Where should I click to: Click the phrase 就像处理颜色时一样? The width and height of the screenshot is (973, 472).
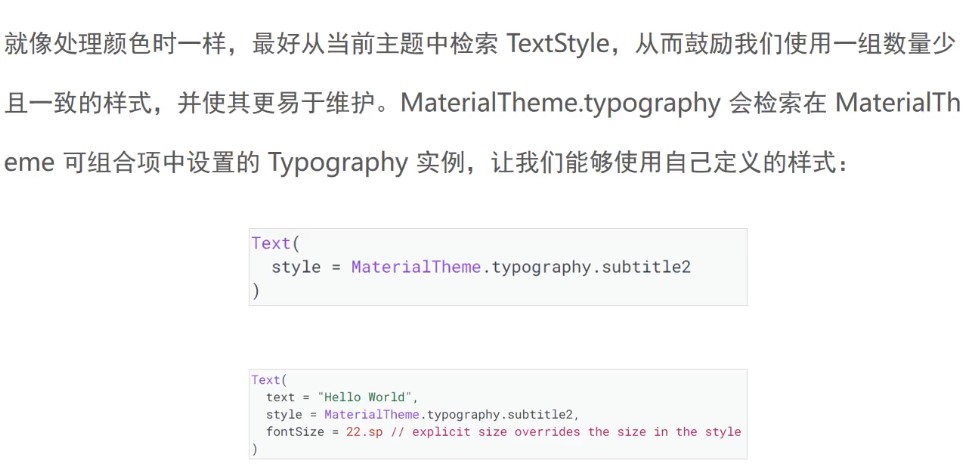[115, 45]
